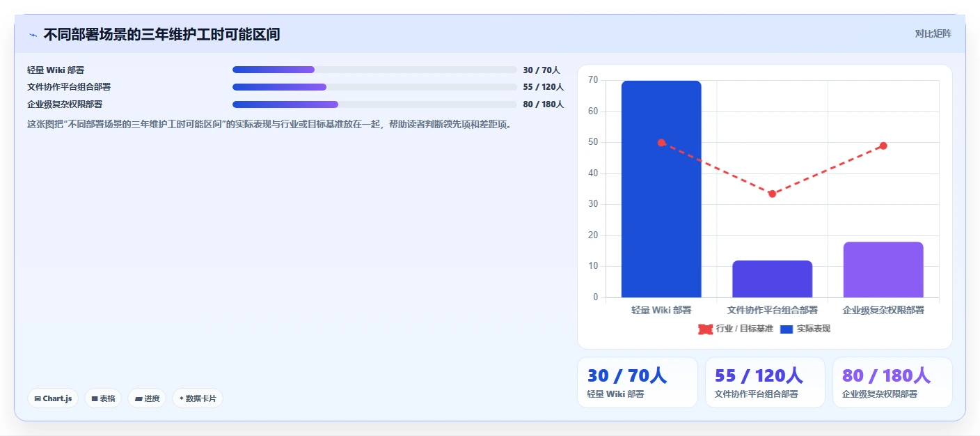Toggle the 行业 / 目标基准 legend item
This screenshot has height=436, width=980.
click(x=736, y=329)
